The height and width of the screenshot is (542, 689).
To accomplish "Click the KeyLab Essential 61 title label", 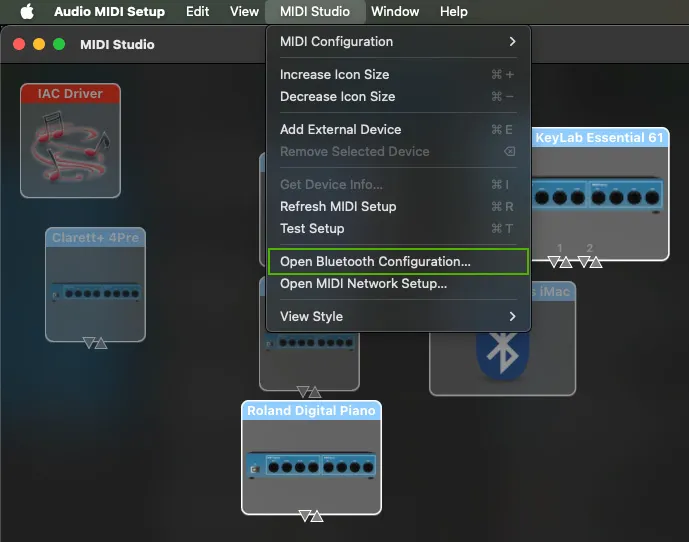I will click(x=599, y=138).
